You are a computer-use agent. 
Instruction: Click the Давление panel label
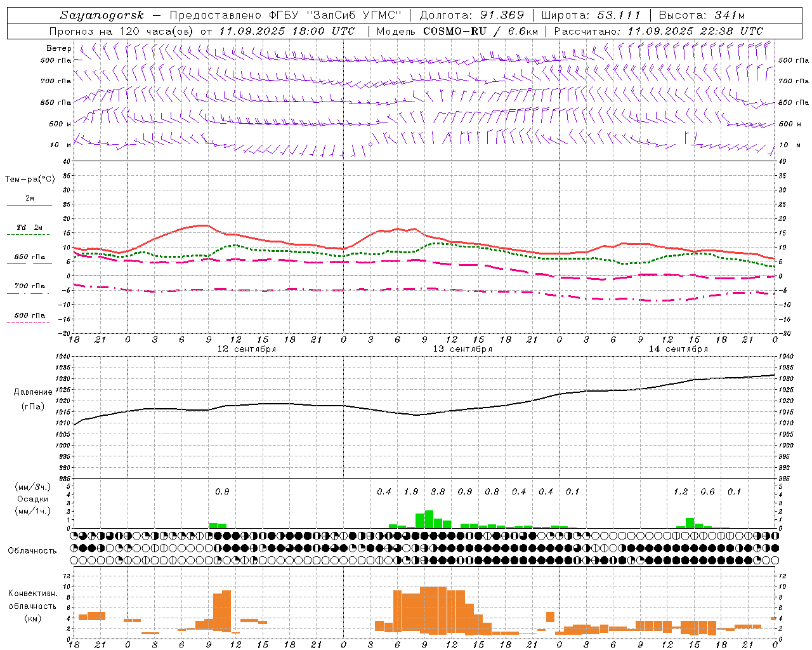click(x=33, y=392)
